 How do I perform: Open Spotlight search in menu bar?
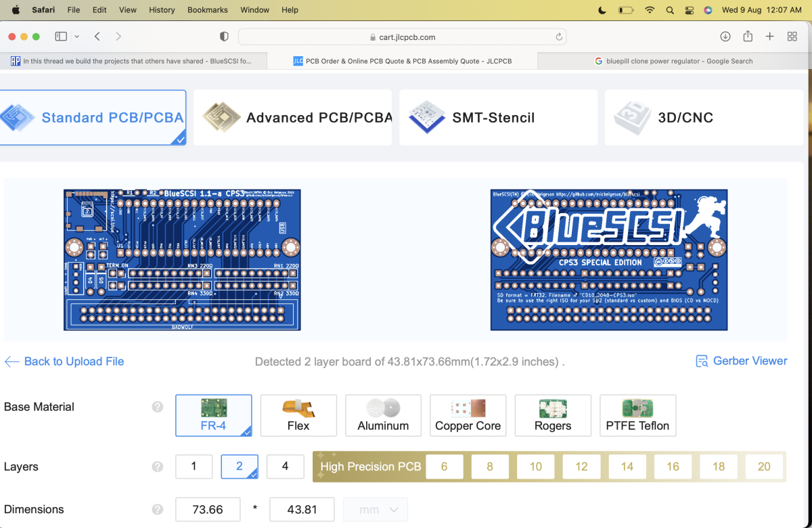coord(670,10)
